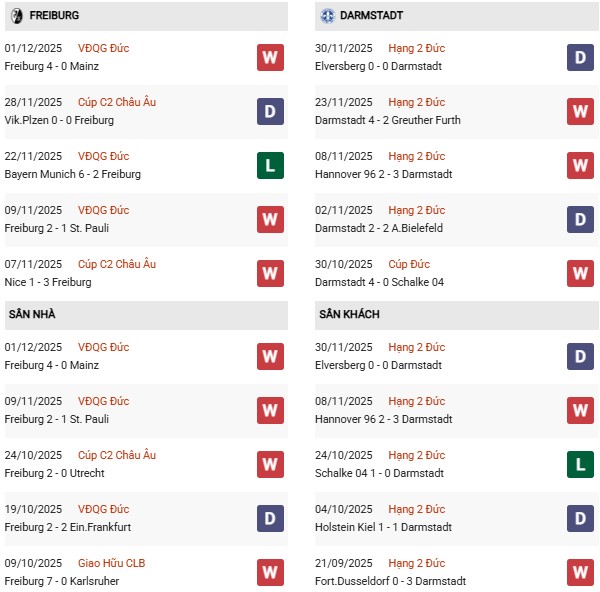Select the SÂN KHÁCH section header

tap(351, 314)
